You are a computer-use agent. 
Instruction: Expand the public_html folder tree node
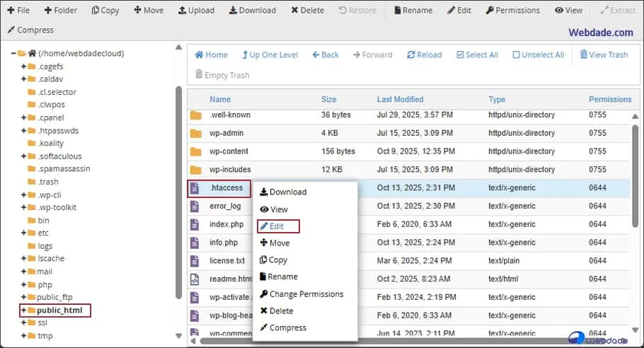click(x=23, y=311)
